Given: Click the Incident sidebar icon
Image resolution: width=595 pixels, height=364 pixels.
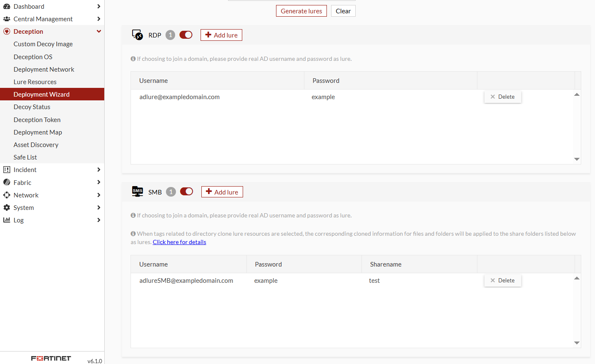Looking at the screenshot, I should 7,170.
